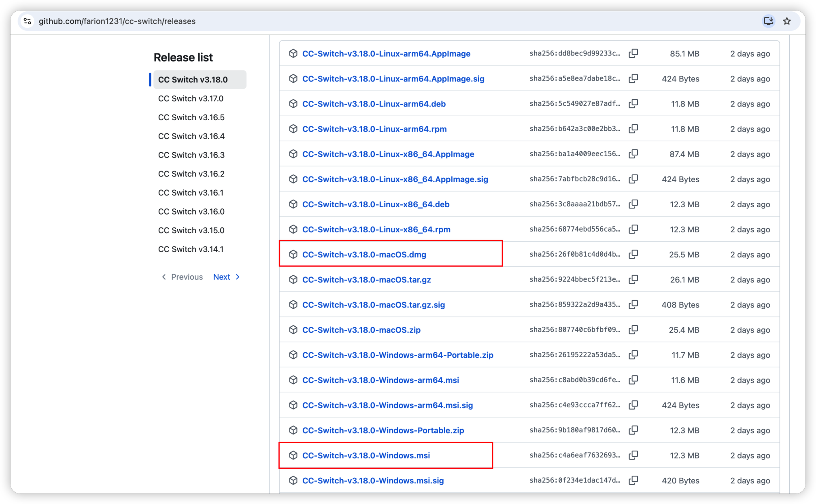Download CC-Switch-v3.18.0-macOS.tar.gz
Image resolution: width=816 pixels, height=504 pixels.
(367, 280)
